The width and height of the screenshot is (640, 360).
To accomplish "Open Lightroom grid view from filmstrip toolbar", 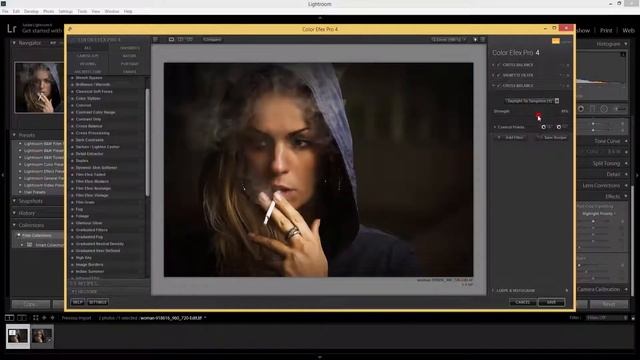I will click(x=36, y=318).
